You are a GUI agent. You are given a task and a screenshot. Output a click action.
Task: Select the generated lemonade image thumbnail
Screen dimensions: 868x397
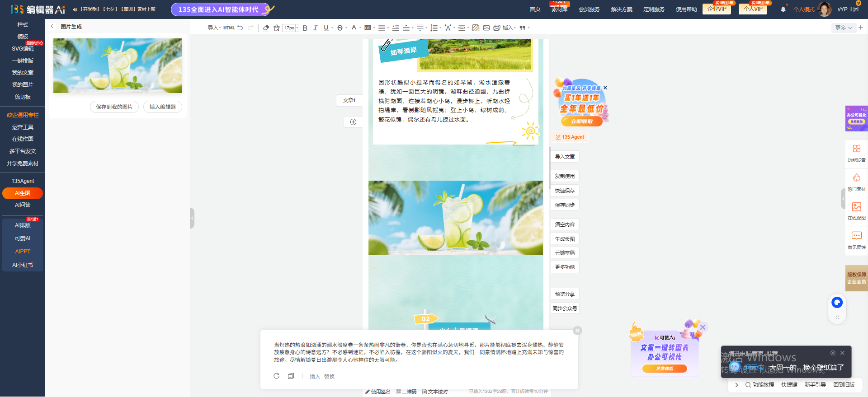(x=118, y=65)
